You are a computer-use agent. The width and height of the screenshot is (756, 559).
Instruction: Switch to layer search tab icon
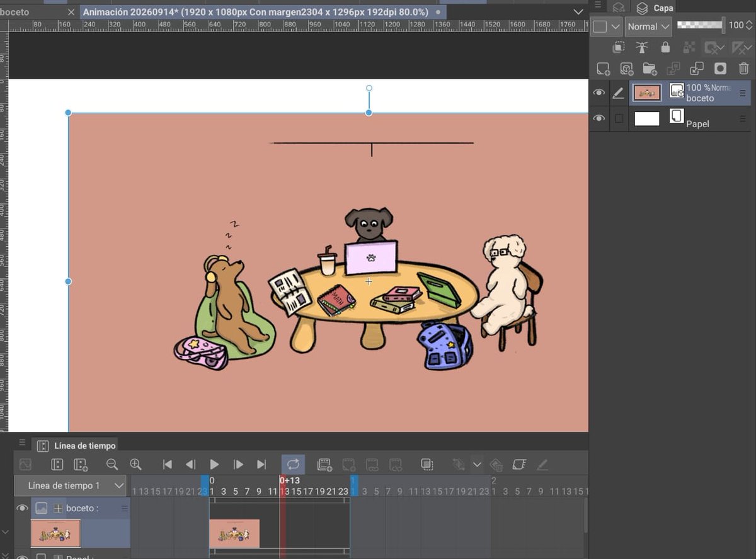619,8
